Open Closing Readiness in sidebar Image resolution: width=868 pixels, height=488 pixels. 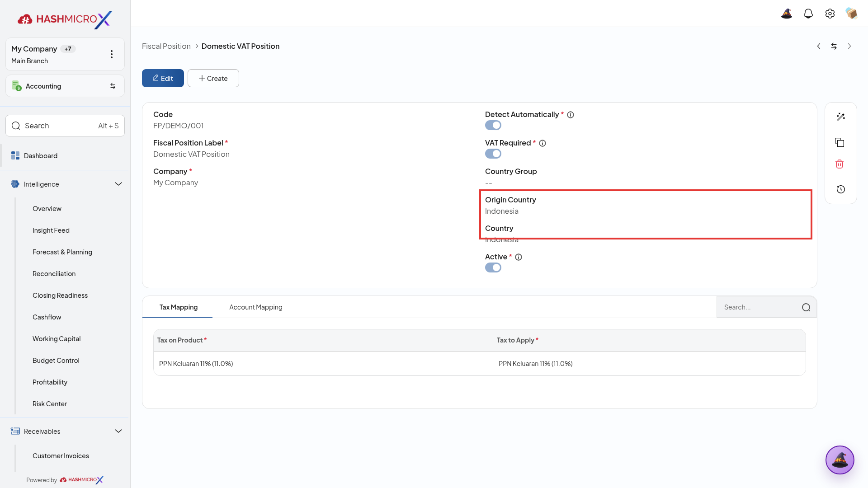60,296
